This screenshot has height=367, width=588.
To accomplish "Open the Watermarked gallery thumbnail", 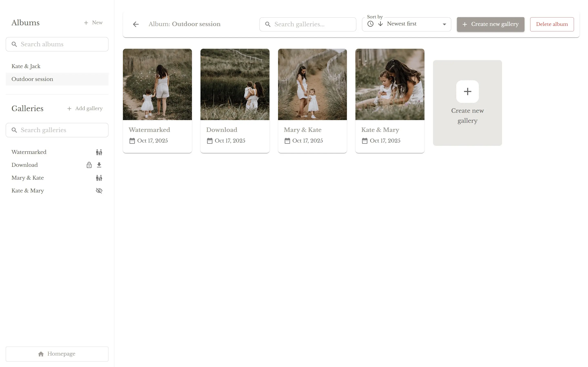I will pyautogui.click(x=157, y=84).
